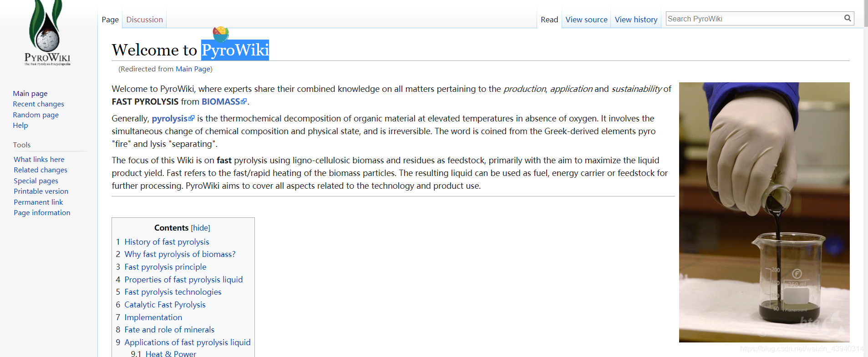Switch to the Discussion tab

pyautogui.click(x=144, y=20)
